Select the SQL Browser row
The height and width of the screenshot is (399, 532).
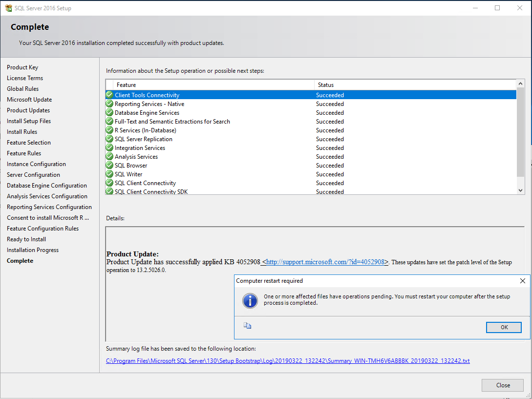point(311,166)
